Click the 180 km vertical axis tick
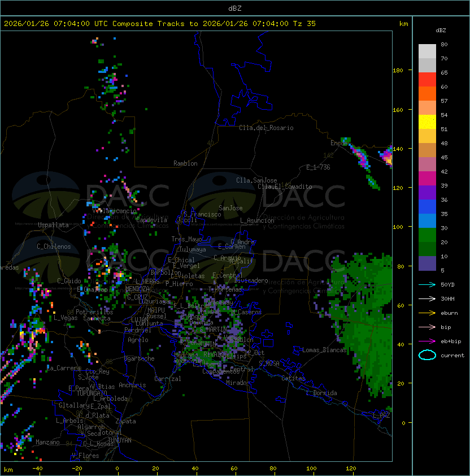Viewport: 470px width, 476px height. pyautogui.click(x=398, y=71)
